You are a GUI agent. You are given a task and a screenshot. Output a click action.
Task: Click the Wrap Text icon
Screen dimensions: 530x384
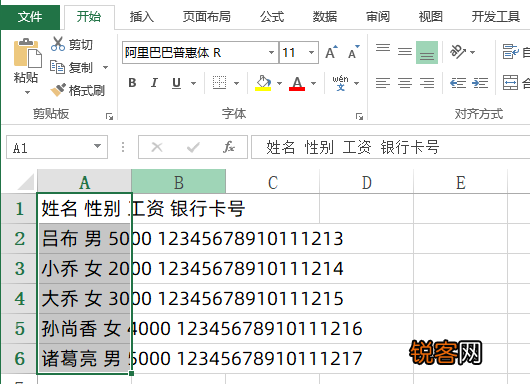point(510,52)
